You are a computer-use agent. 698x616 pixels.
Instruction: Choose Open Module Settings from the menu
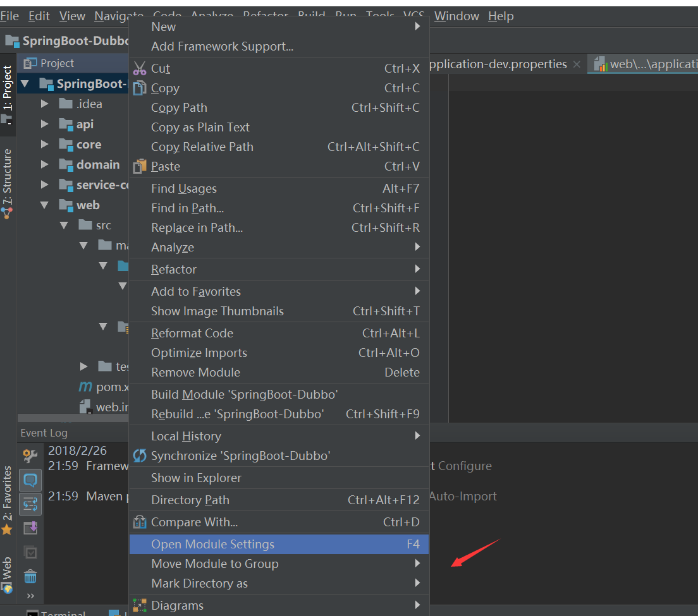tap(213, 544)
